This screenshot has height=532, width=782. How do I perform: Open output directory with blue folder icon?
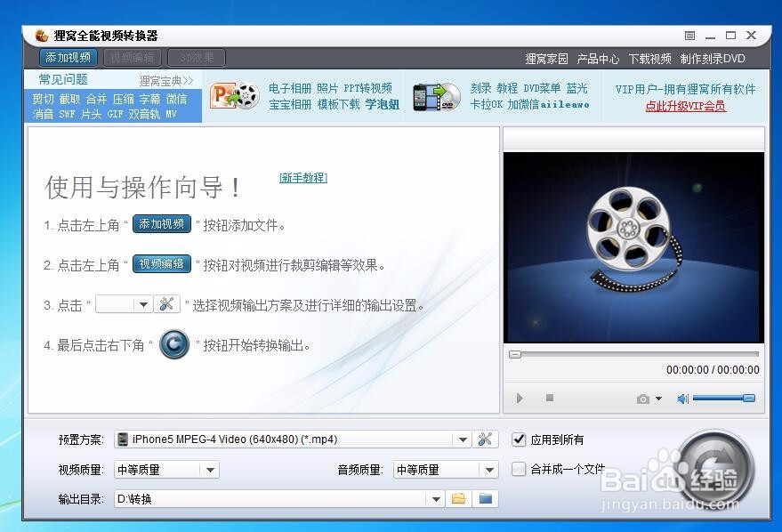(485, 498)
